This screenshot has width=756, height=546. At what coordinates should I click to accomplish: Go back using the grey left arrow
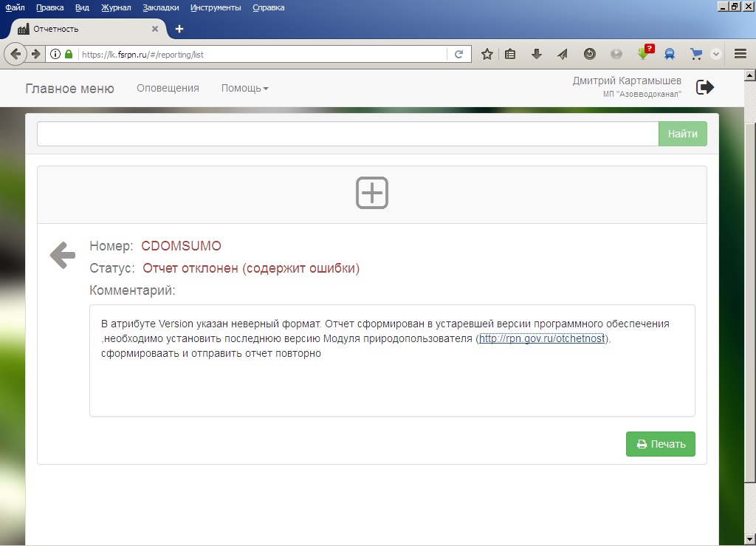[x=63, y=256]
